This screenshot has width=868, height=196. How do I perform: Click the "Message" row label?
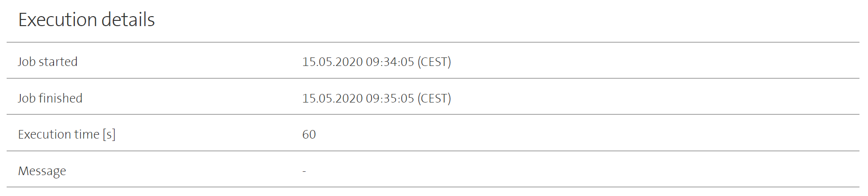[42, 171]
